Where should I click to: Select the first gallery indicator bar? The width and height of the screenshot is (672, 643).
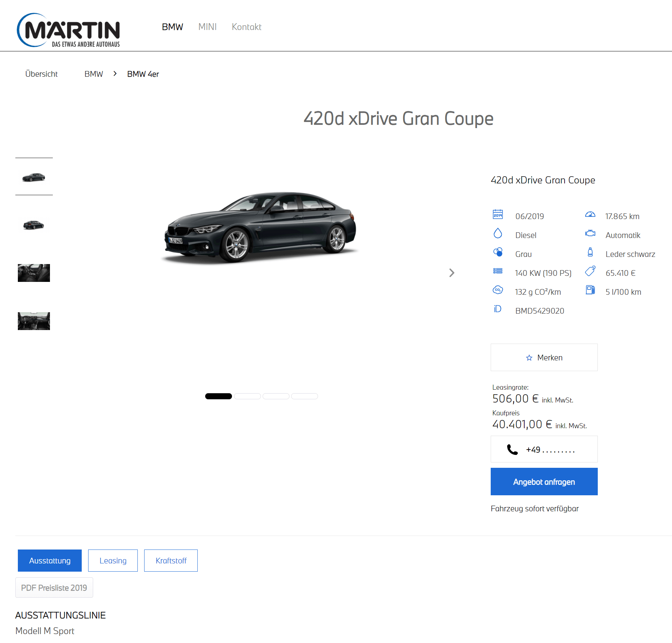pos(218,396)
